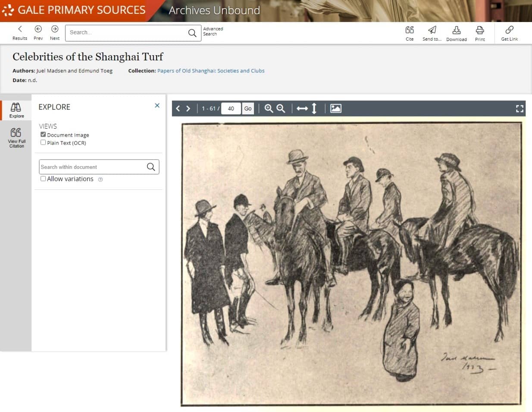This screenshot has width=532, height=412.
Task: Go to the Next document
Action: pyautogui.click(x=55, y=32)
